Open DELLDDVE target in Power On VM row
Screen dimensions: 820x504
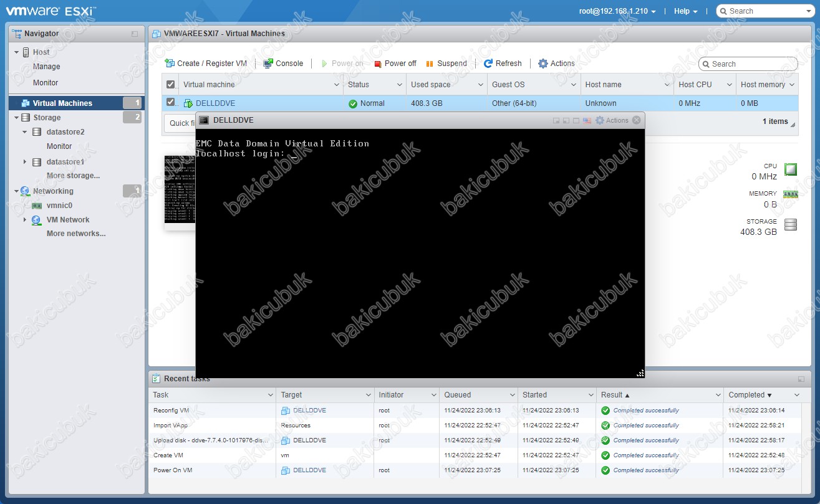click(x=309, y=470)
